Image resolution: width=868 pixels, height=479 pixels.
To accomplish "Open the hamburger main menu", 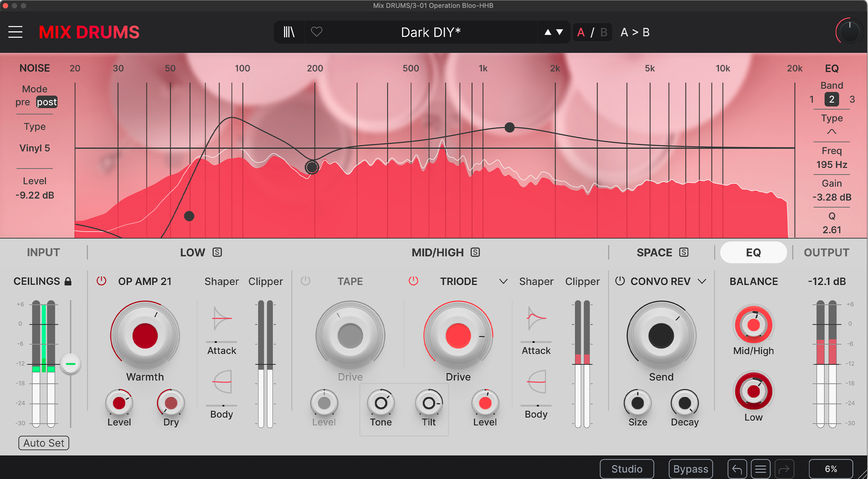I will pyautogui.click(x=15, y=32).
